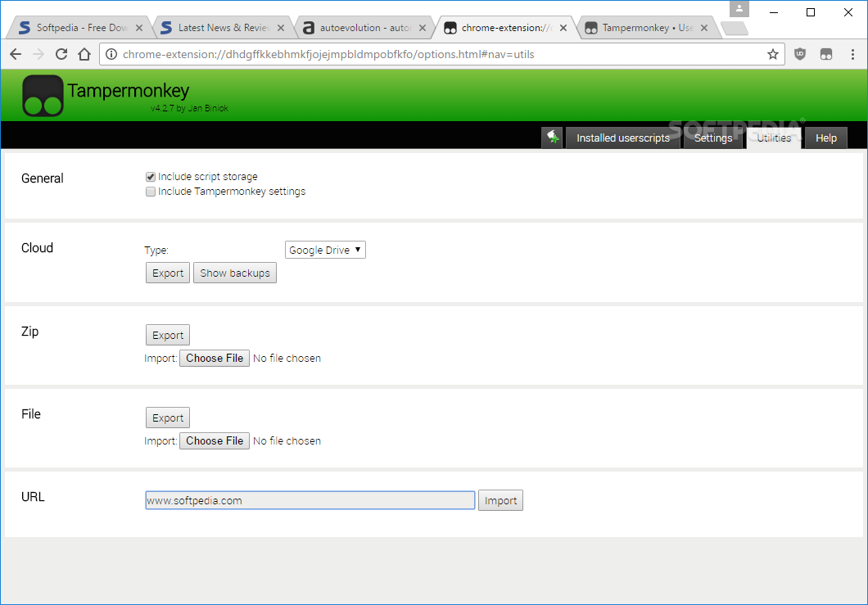
Task: Select the Utilities tab
Action: point(773,138)
